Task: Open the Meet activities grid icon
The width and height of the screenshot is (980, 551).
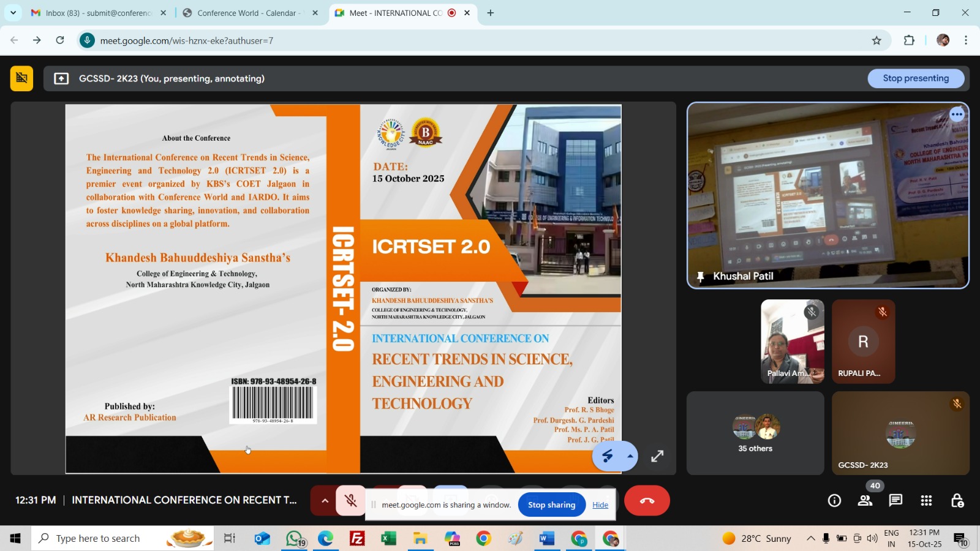Action: point(926,501)
